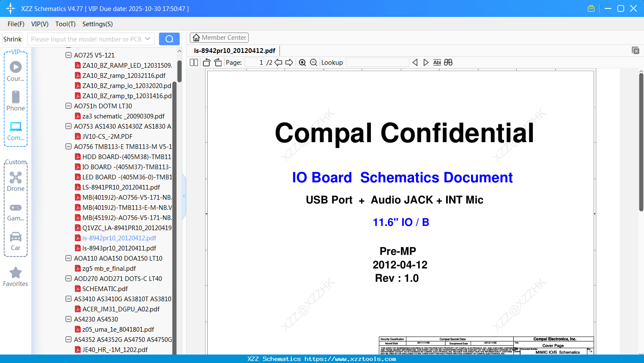The height and width of the screenshot is (363, 644).
Task: Go to the previous page arrow
Action: pos(278,63)
